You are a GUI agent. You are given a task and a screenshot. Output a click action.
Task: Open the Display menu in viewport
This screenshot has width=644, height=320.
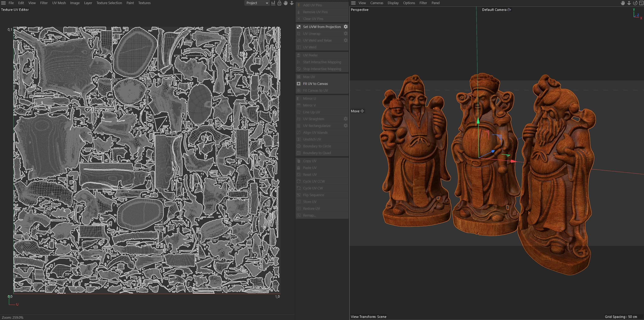click(x=393, y=3)
